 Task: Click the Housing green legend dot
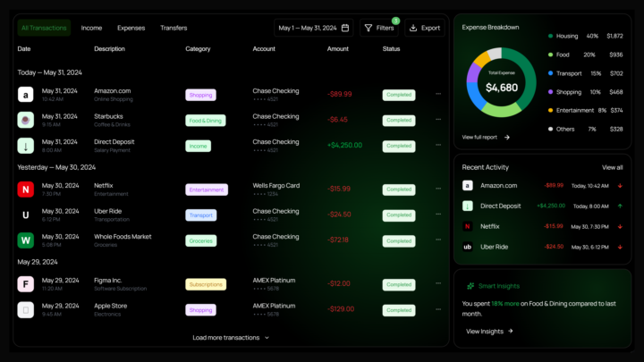[550, 36]
